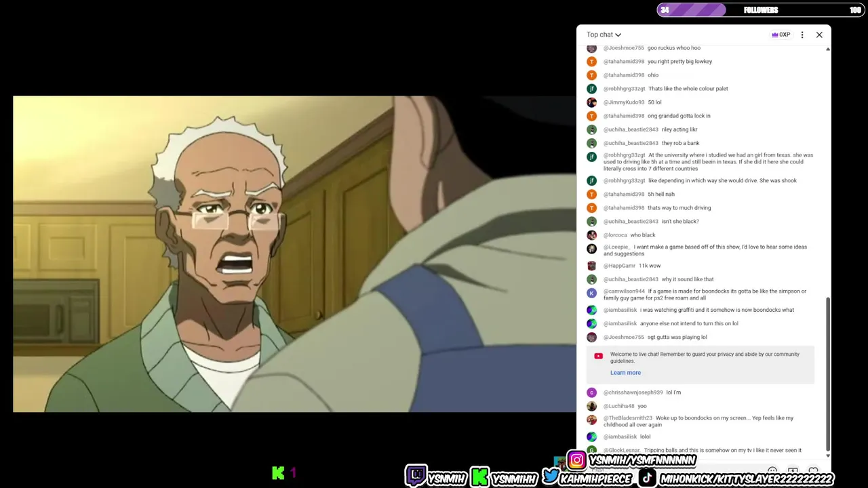The image size is (868, 488).
Task: Click the message 'why it sound like that'
Action: tap(688, 279)
